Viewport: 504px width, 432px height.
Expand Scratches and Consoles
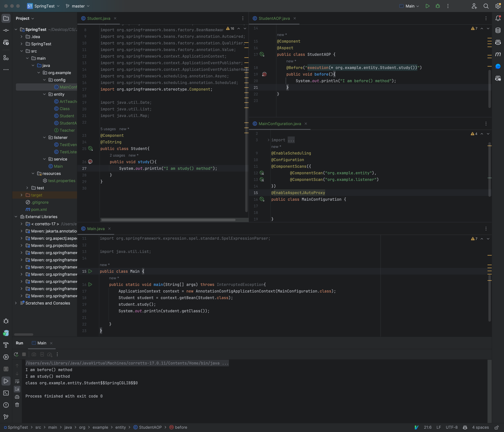point(16,303)
